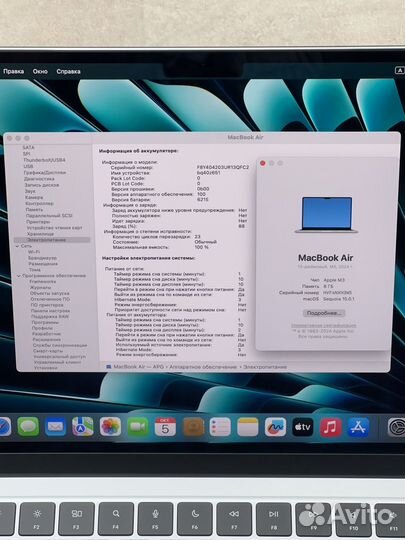
Task: Select Профили in the software list
Action: point(42,328)
